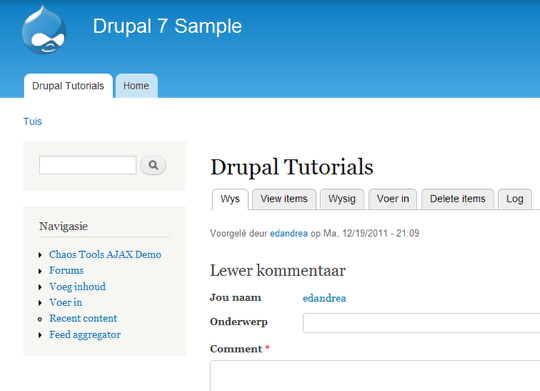Open the Wysig edit tab
Screen dimensions: 540x391
[342, 199]
